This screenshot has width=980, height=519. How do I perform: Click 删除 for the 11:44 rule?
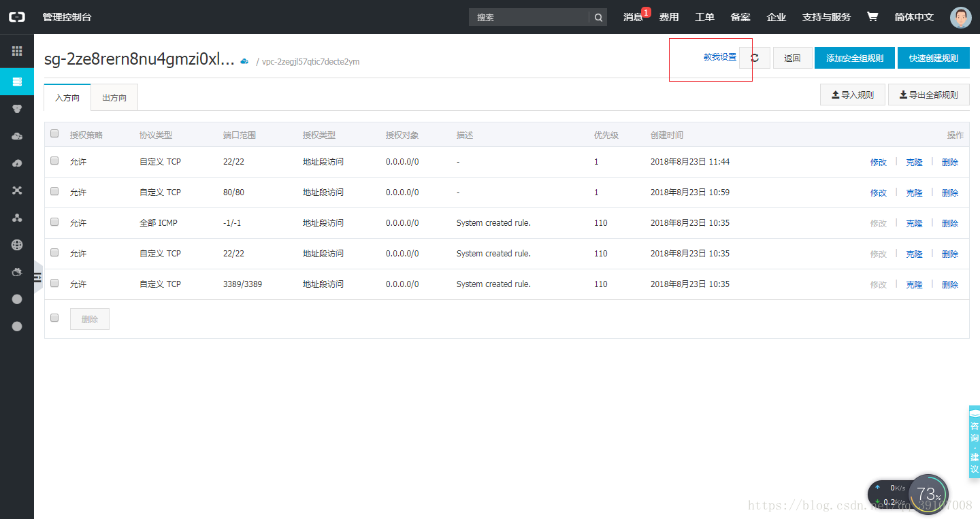950,163
